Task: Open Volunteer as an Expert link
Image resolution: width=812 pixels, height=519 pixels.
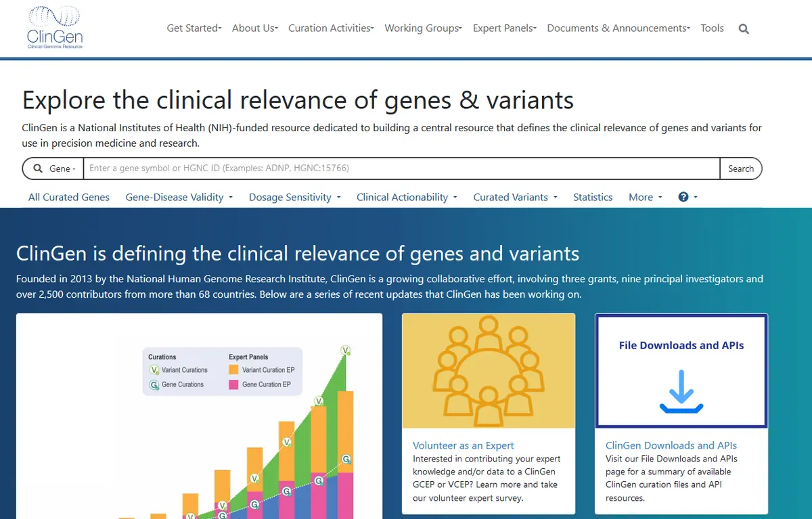Action: coord(464,445)
